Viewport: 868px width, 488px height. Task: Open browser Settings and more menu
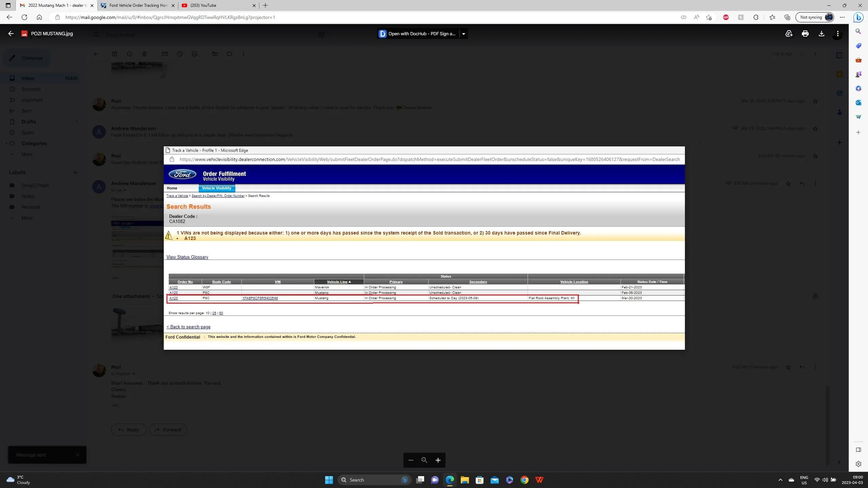842,17
